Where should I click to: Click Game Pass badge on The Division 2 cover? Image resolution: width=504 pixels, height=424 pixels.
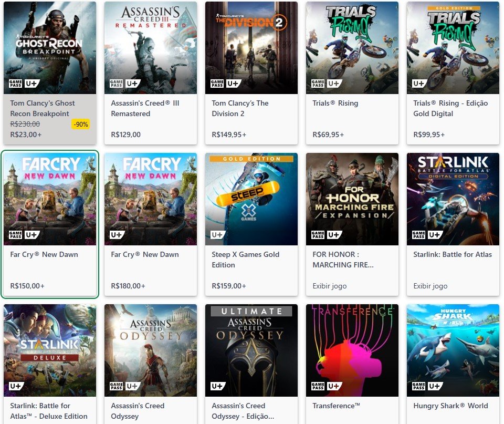pos(217,84)
